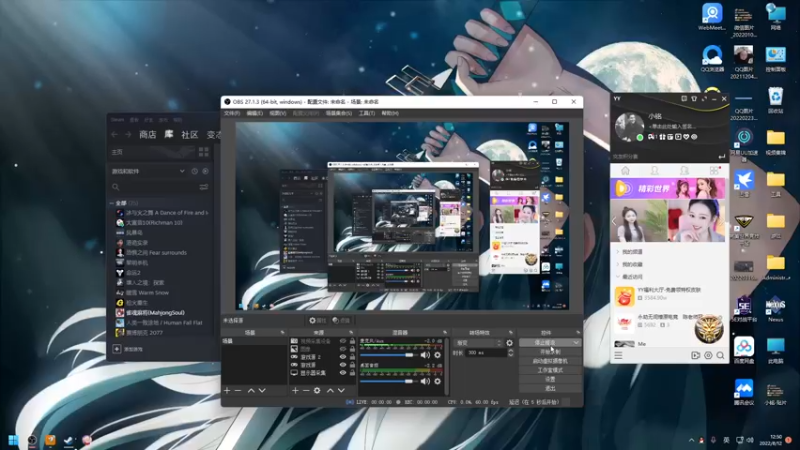The height and width of the screenshot is (450, 800).
Task: Add a new source with plus icon in 来源 panel
Action: tap(295, 390)
